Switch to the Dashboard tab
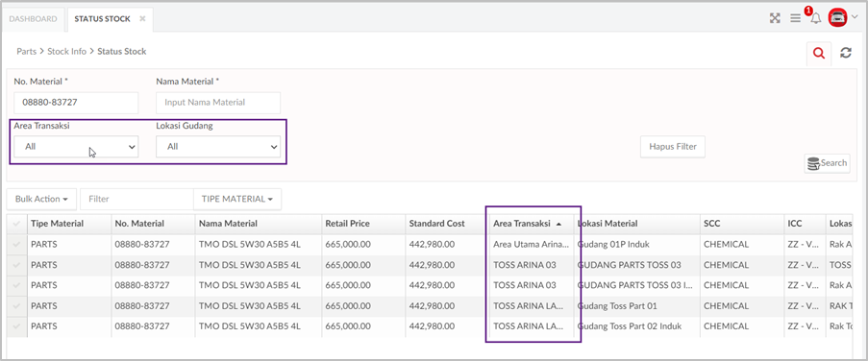Image resolution: width=868 pixels, height=361 pixels. 34,19
